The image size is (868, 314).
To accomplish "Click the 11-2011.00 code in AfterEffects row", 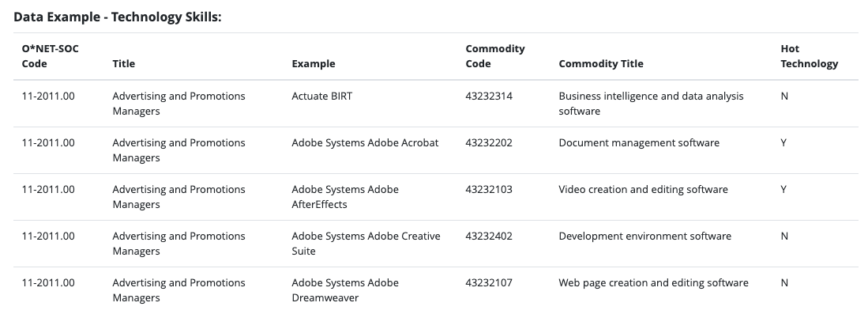I will pyautogui.click(x=47, y=189).
